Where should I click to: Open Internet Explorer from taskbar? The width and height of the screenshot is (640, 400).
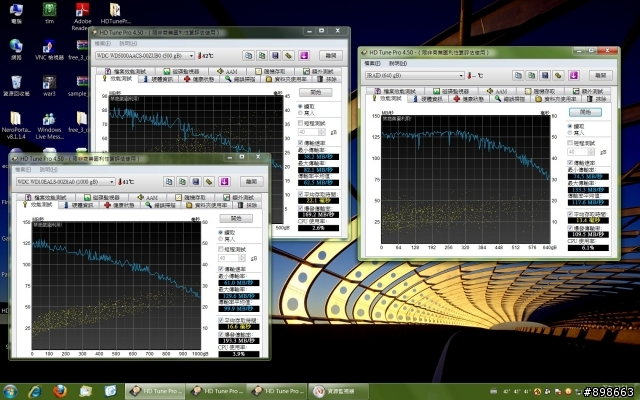coord(35,391)
